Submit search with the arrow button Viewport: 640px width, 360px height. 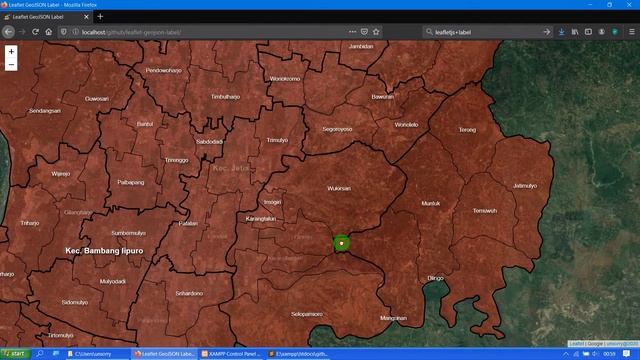pyautogui.click(x=547, y=32)
